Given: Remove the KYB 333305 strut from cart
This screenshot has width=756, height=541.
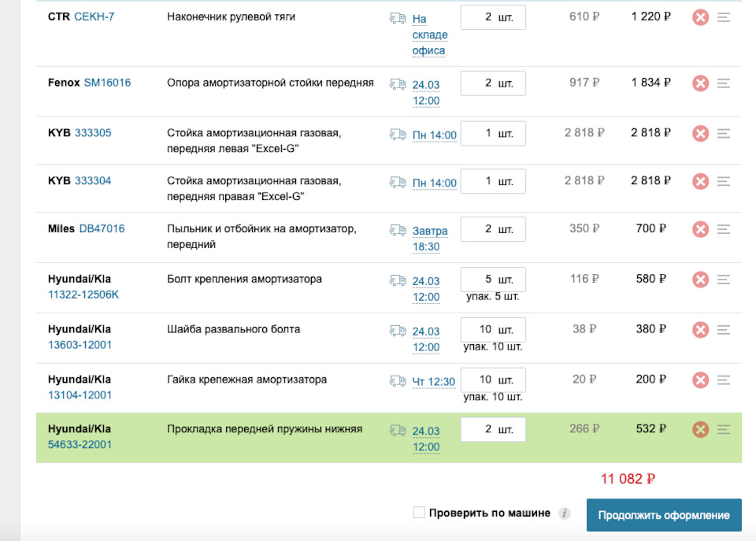Looking at the screenshot, I should point(700,134).
